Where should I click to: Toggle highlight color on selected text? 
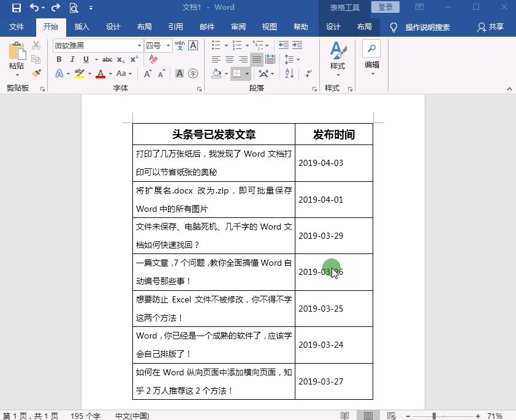pyautogui.click(x=79, y=73)
